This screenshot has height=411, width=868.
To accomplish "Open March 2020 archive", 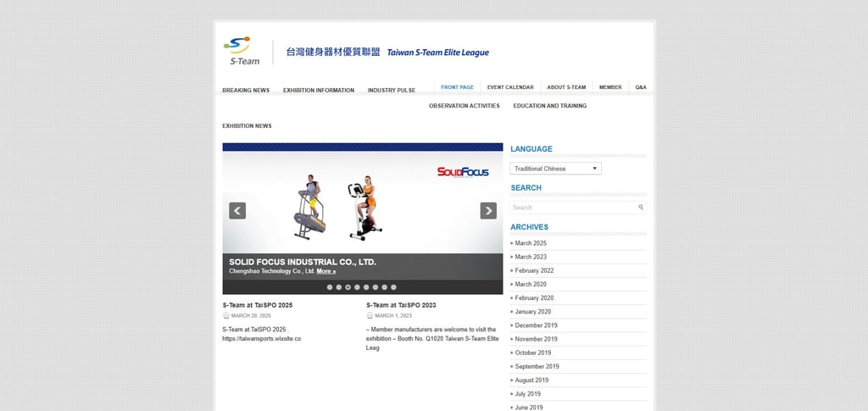I will [531, 285].
